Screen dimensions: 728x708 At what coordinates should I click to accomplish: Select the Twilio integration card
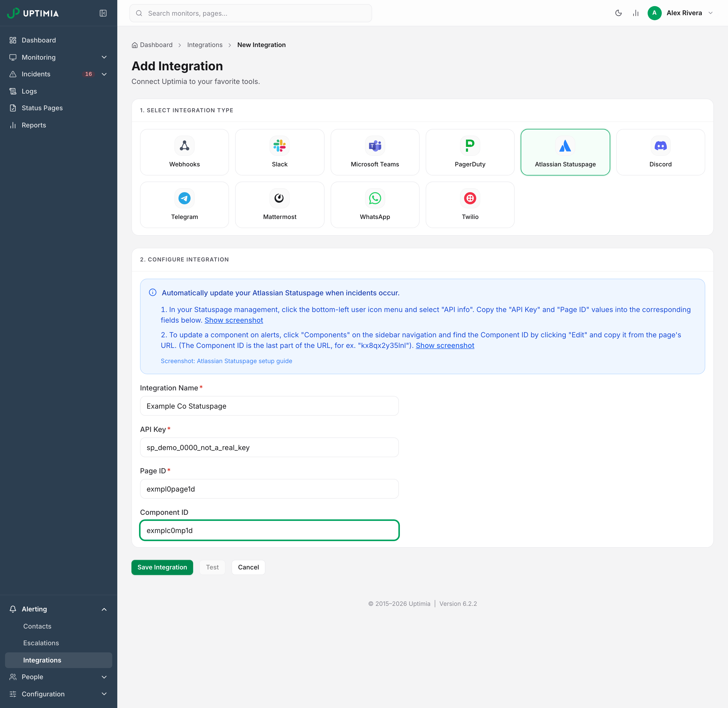tap(470, 205)
